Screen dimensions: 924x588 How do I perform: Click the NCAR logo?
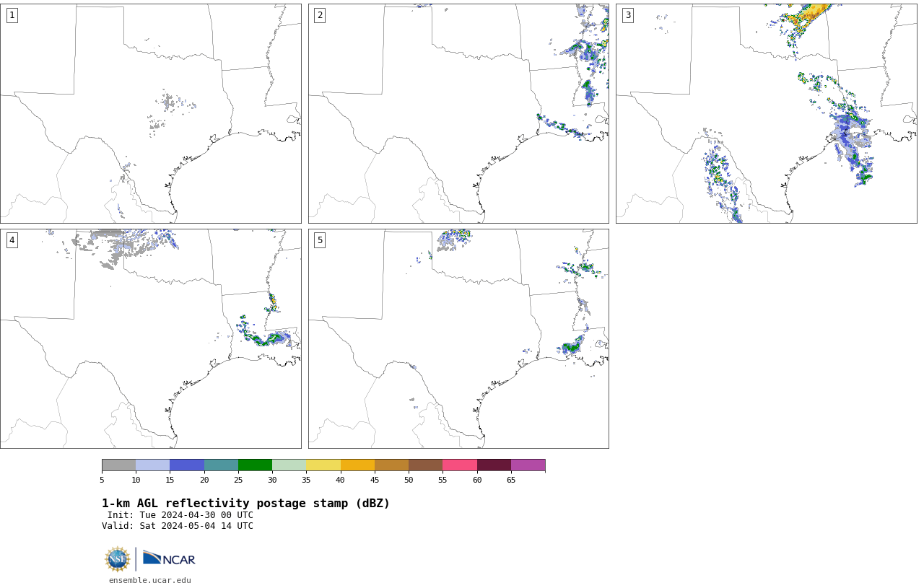(x=169, y=558)
